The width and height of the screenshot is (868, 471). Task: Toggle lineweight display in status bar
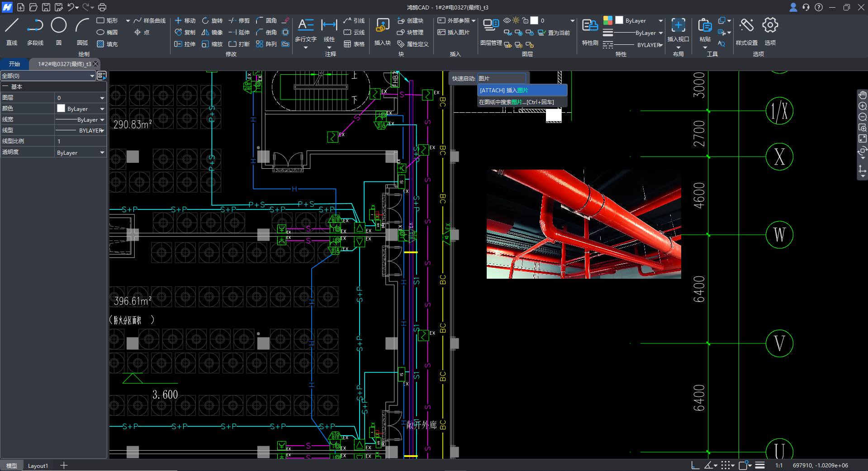760,465
